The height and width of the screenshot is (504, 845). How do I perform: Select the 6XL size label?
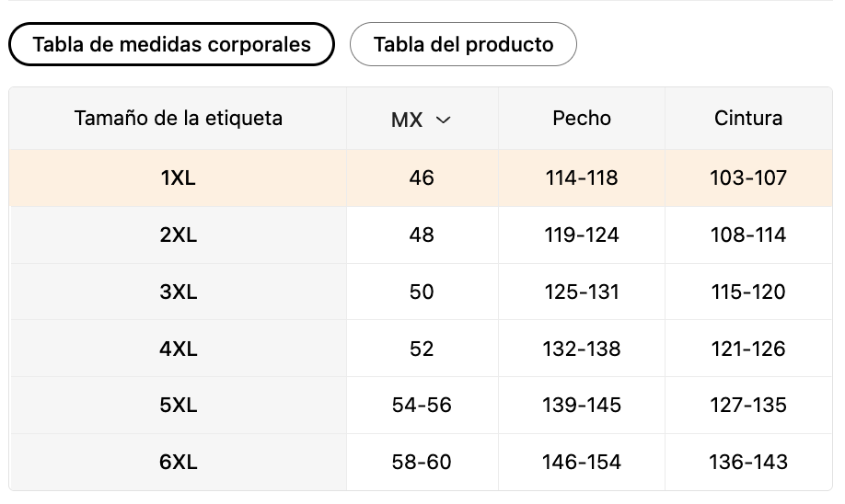click(178, 462)
